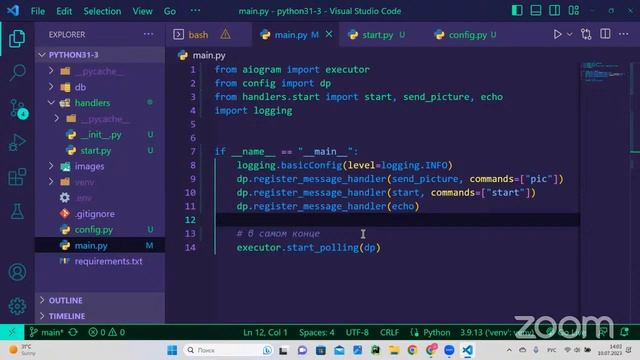Open the Selection menu
The width and height of the screenshot is (640, 360).
102,11
